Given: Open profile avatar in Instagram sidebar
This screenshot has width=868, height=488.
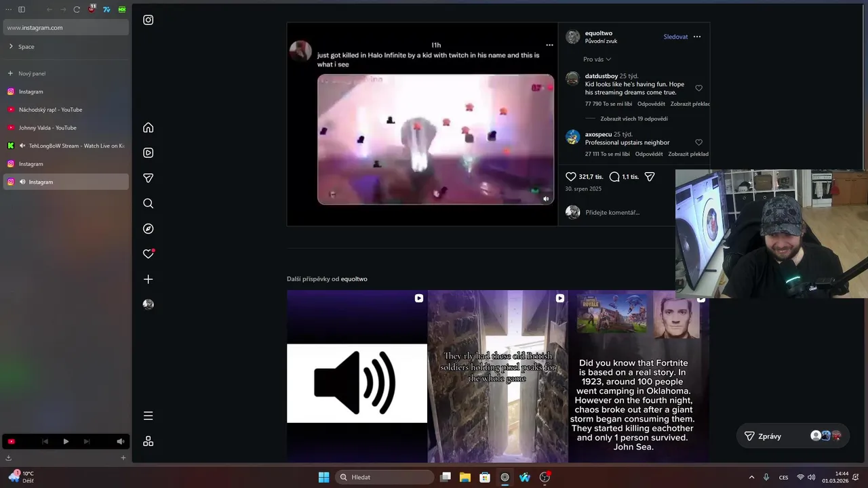Looking at the screenshot, I should coord(149,304).
